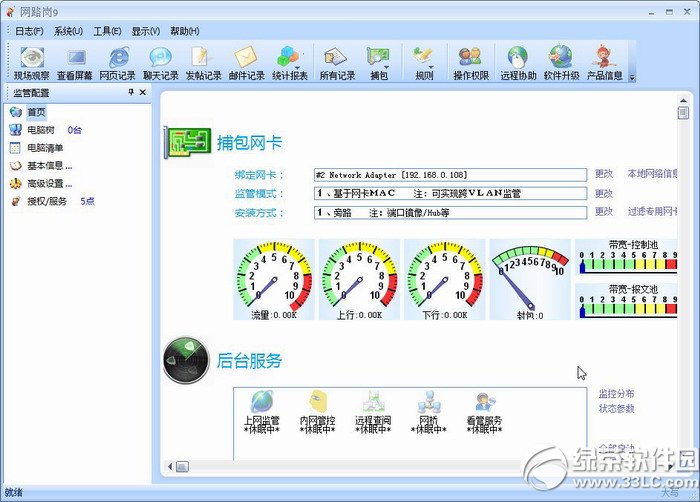The width and height of the screenshot is (700, 502).
Task: Select the 网桥 bridge service icon
Action: [x=429, y=412]
